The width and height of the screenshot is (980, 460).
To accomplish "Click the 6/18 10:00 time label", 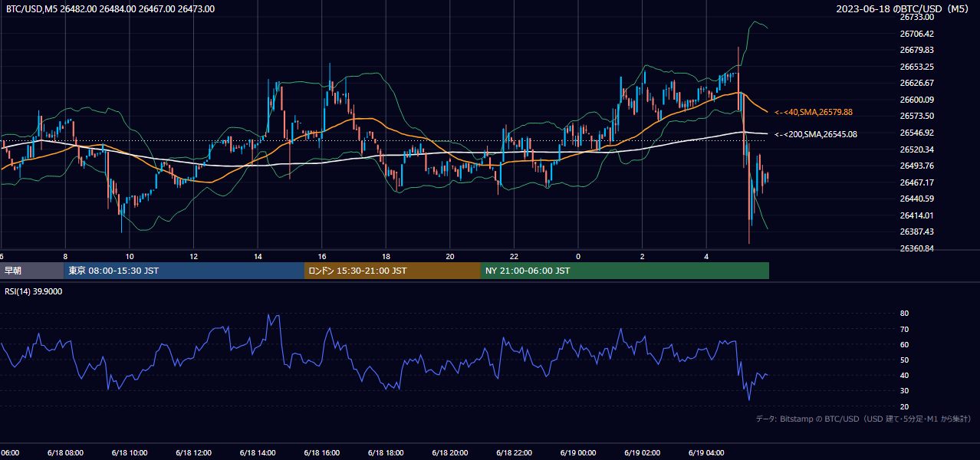I will click(130, 453).
